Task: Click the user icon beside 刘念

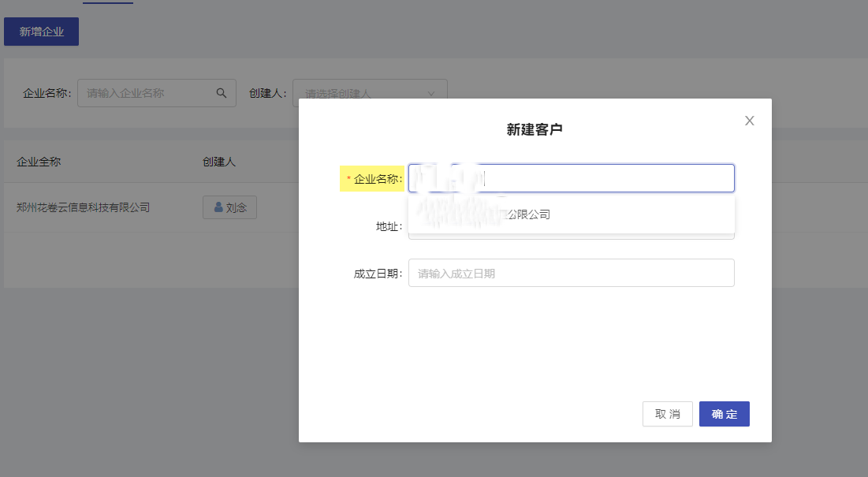Action: 218,207
